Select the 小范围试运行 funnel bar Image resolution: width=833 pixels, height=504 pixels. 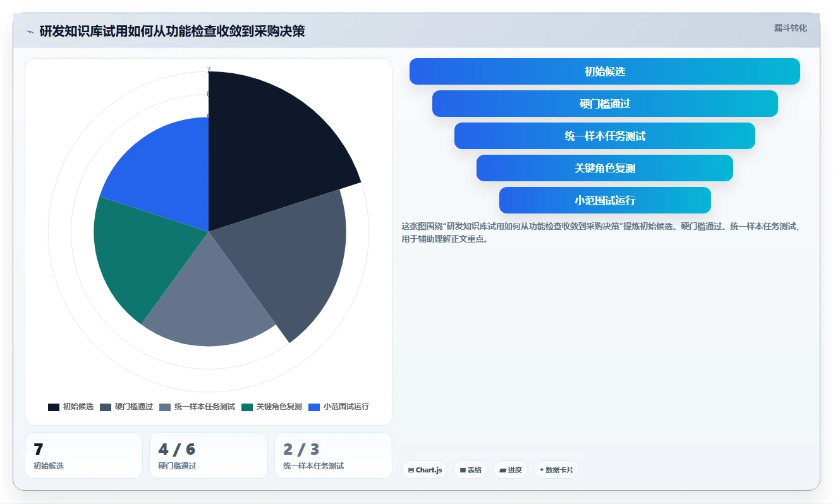pos(604,200)
